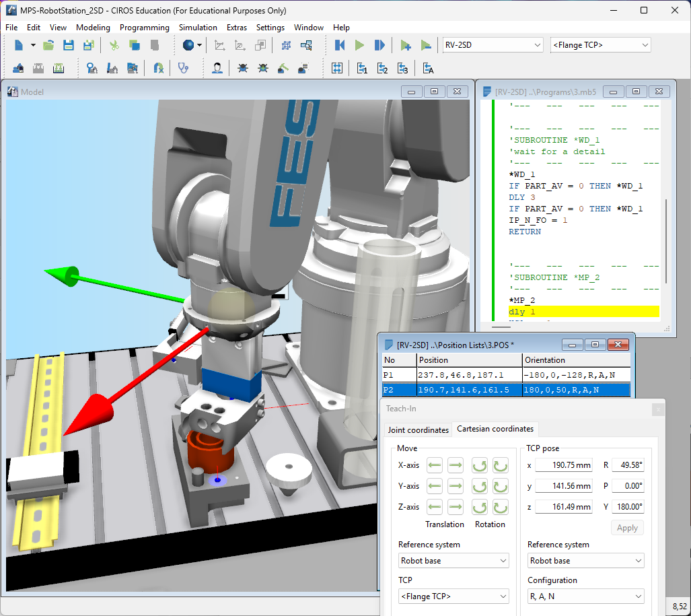Click the fit-window arrows icon
This screenshot has width=691, height=616.
click(x=337, y=69)
